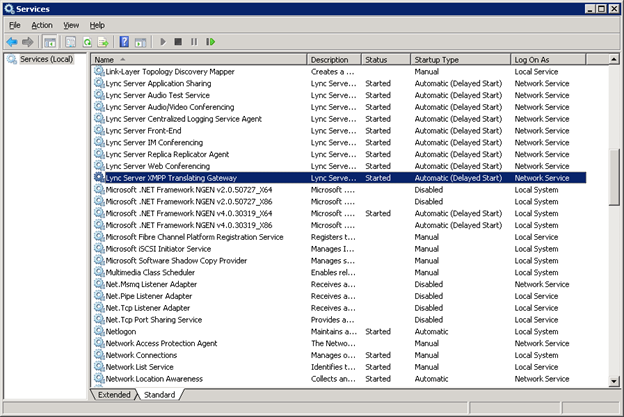Open the blue Help question mark icon
The image size is (624, 417).
coord(124,42)
